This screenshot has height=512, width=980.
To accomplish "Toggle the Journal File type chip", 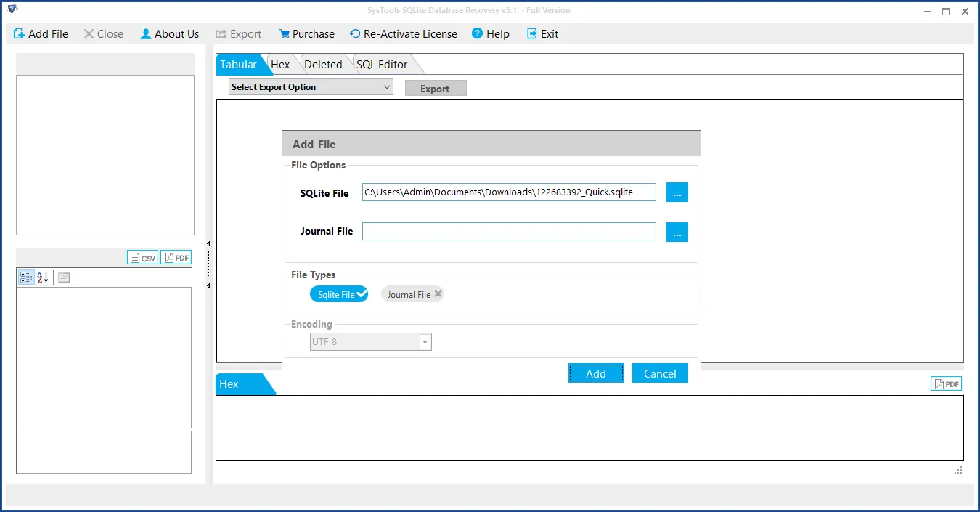I will (x=412, y=294).
